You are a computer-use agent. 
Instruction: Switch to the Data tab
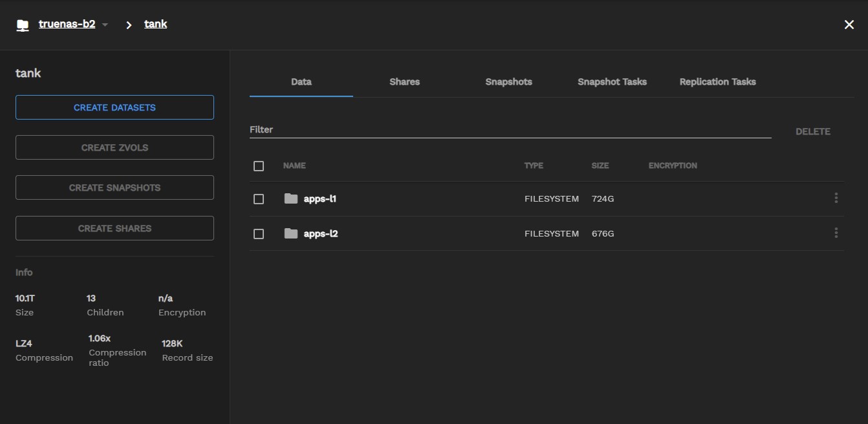[x=301, y=82]
